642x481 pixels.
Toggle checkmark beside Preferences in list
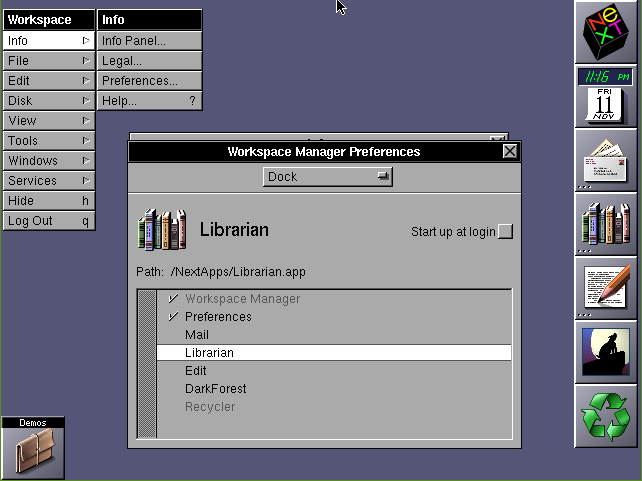click(x=173, y=316)
